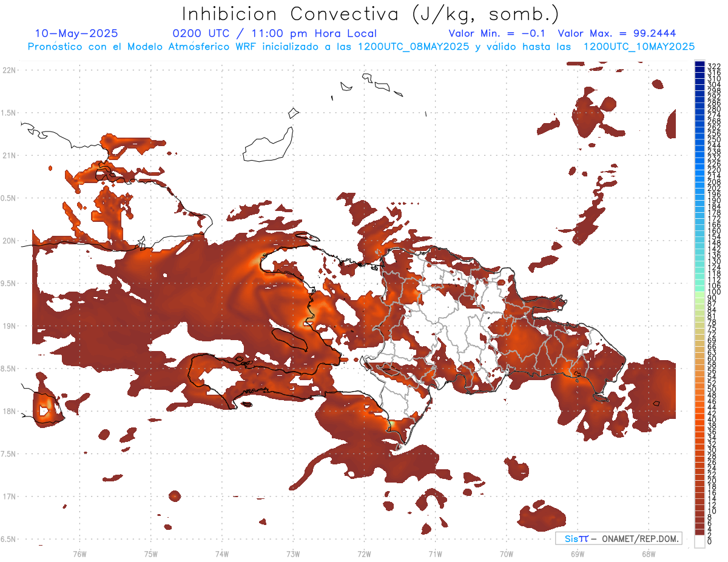The image size is (728, 562).
Task: Click the '0' color scale label
Action: tap(709, 541)
